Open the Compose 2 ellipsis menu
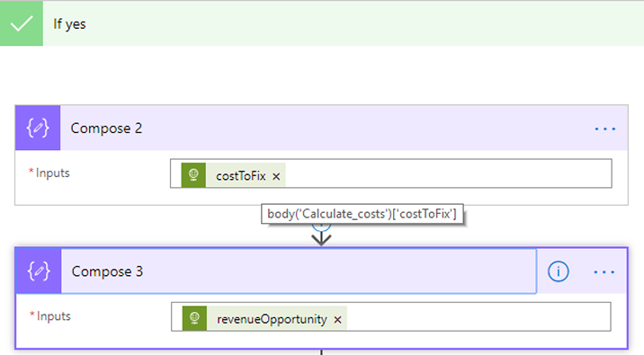The height and width of the screenshot is (355, 644). 605,129
